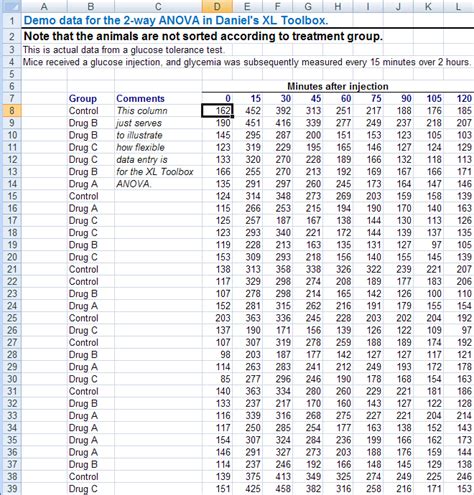This screenshot has height=495, width=474.
Task: Click value 340 in row 18
Action: point(283,233)
